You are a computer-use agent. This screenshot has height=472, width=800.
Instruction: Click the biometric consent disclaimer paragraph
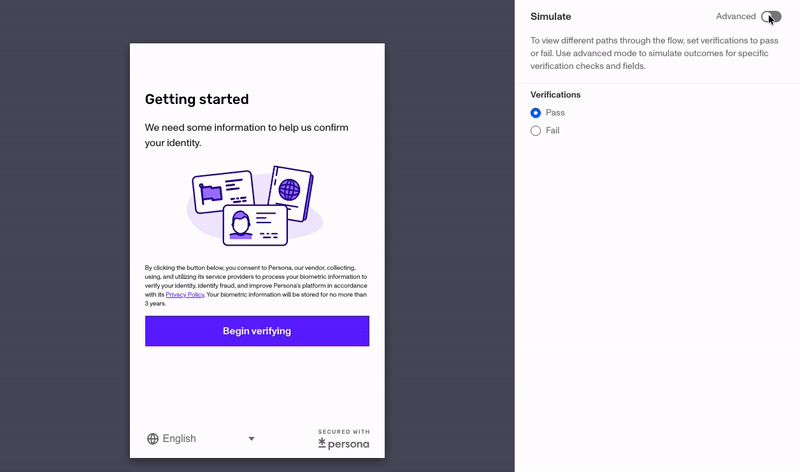256,285
